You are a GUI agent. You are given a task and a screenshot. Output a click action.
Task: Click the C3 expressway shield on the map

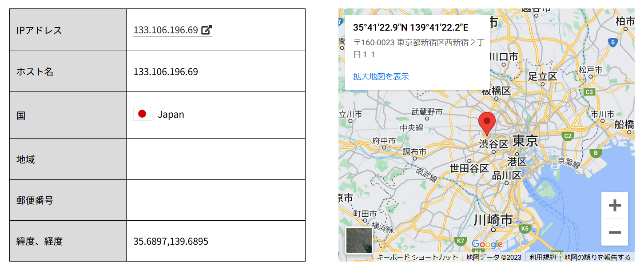point(589,92)
